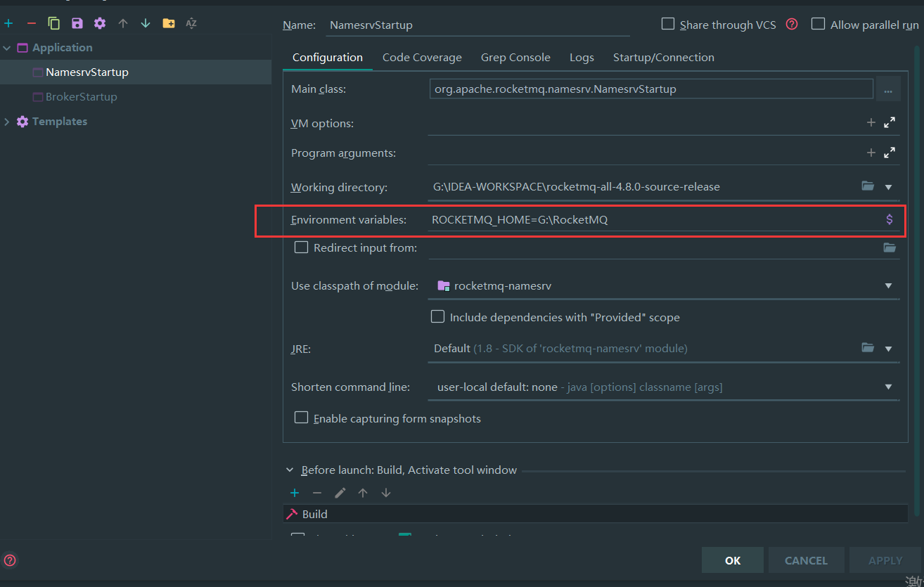Move the configuration up in the list
Image resolution: width=924 pixels, height=587 pixels.
click(123, 23)
